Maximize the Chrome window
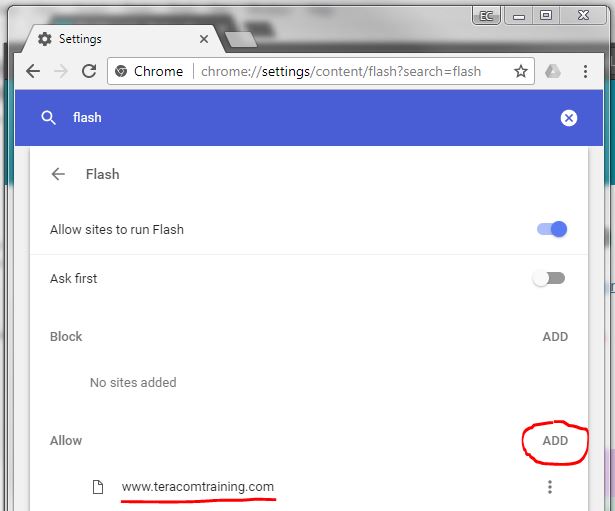Viewport: 615px width, 511px height. [x=546, y=16]
